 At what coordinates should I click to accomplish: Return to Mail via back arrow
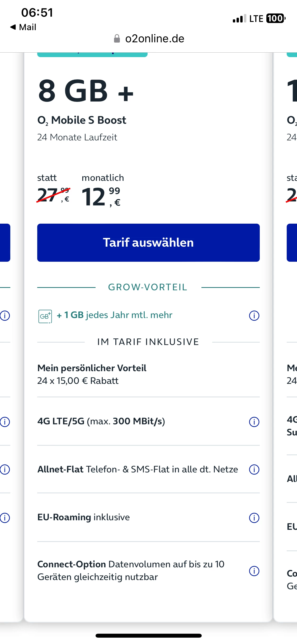(23, 27)
